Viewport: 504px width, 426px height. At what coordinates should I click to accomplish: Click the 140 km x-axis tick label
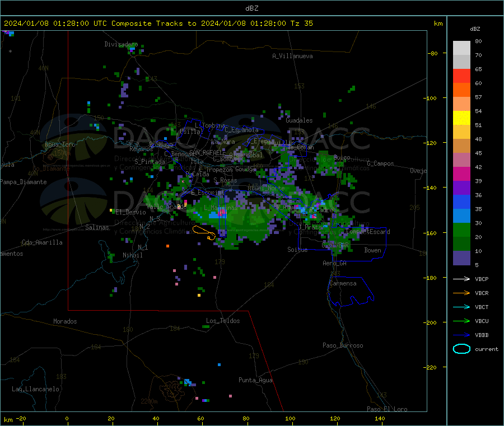coord(380,419)
